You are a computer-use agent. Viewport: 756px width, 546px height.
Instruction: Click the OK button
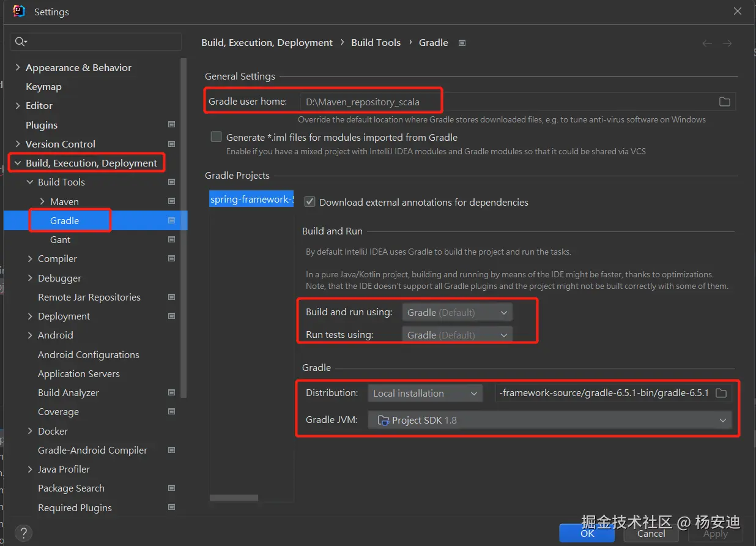(x=587, y=533)
